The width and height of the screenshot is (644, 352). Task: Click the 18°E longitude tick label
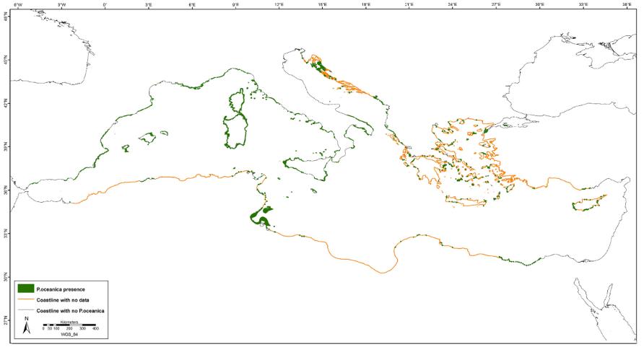365,5
